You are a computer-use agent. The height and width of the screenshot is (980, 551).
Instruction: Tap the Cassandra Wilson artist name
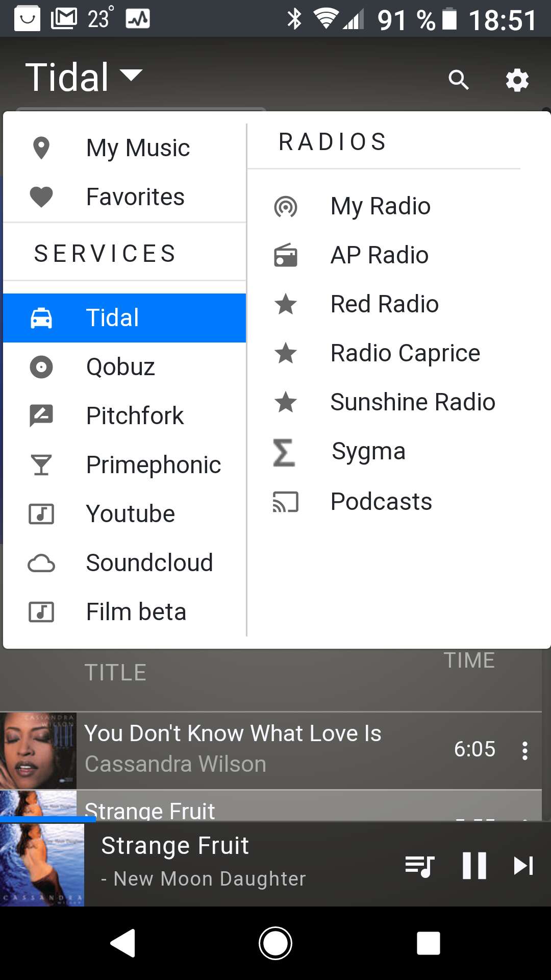pyautogui.click(x=176, y=764)
